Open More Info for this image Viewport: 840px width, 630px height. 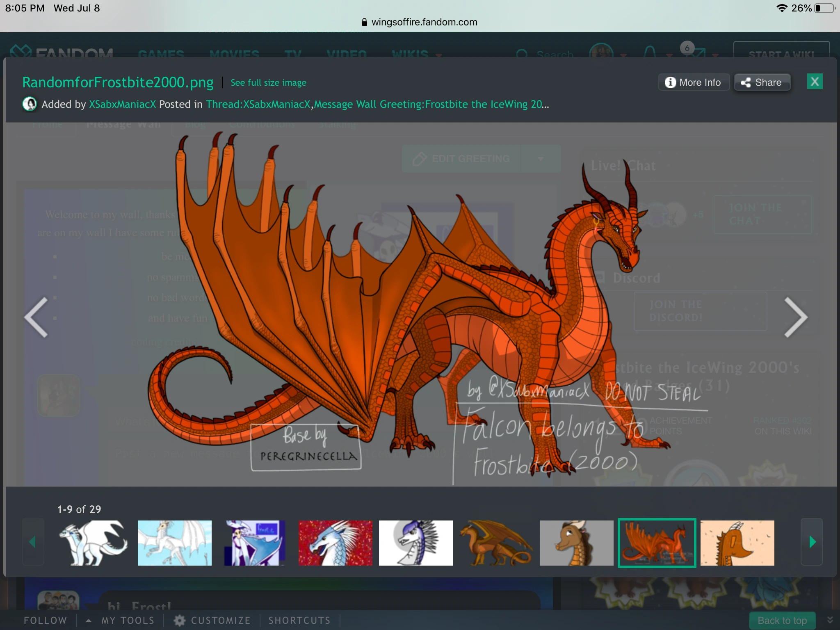[694, 82]
